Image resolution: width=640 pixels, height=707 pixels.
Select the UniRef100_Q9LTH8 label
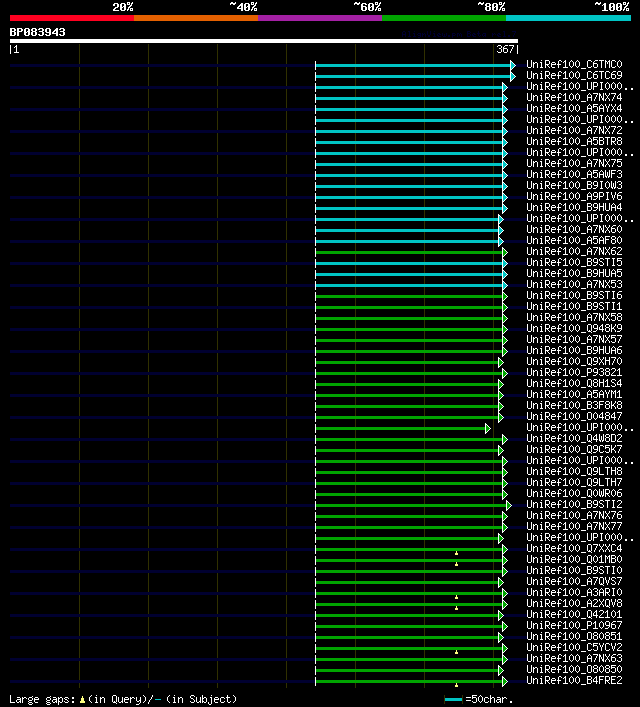574,471
